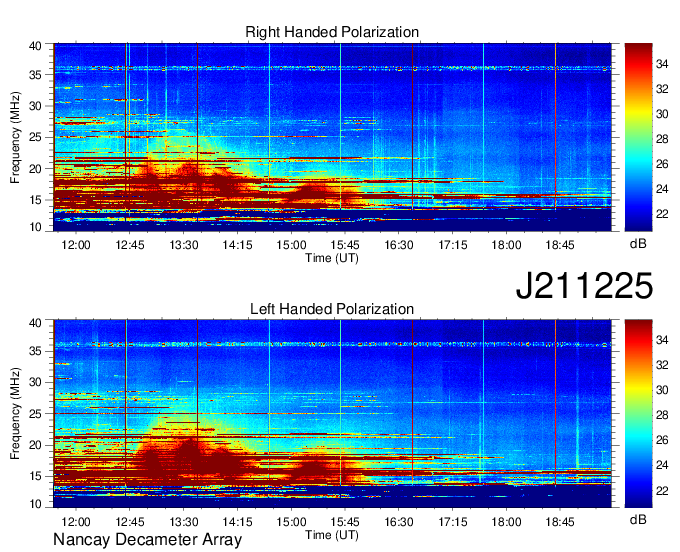Click the 18:45 tick on Right Handed time axis

[560, 245]
